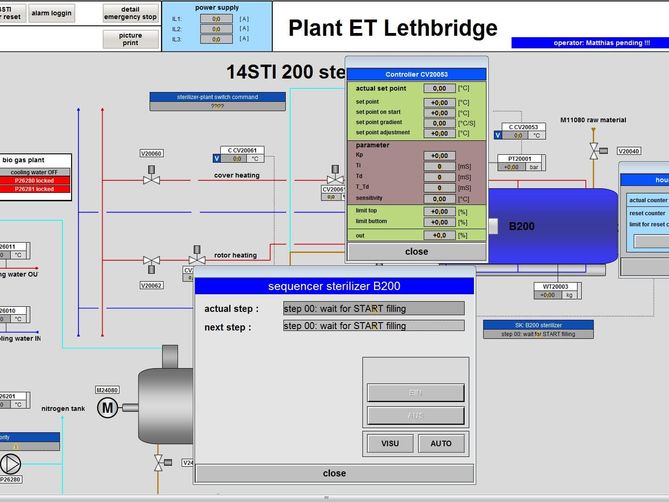Click the set point gradient field
This screenshot has height=502, width=669.
tap(438, 122)
